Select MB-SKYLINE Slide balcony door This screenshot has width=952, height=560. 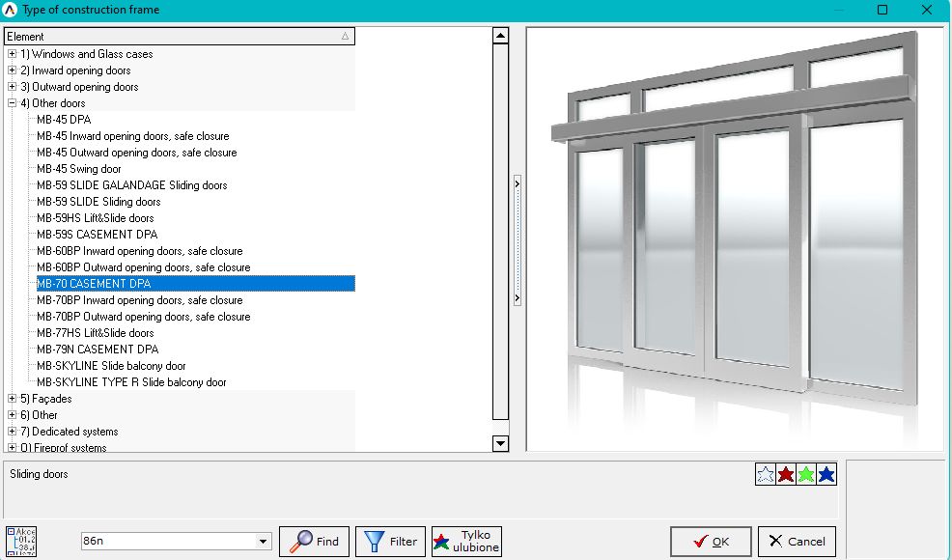click(111, 366)
